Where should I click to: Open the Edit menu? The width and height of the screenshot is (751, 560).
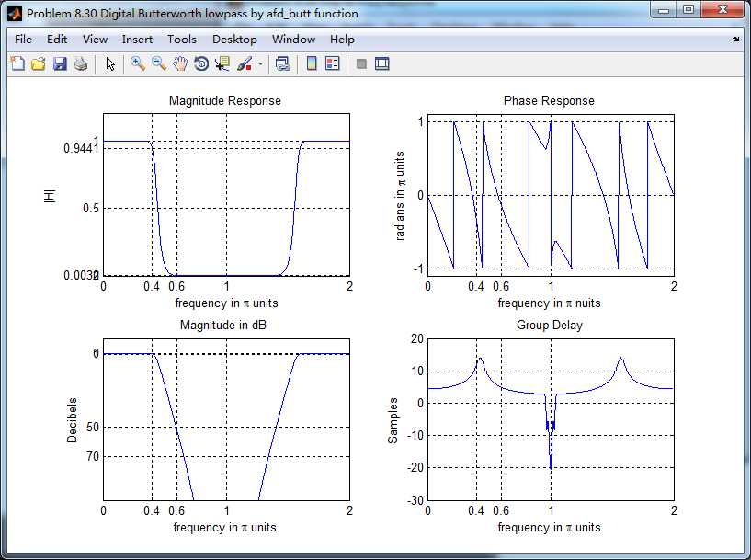[x=56, y=40]
